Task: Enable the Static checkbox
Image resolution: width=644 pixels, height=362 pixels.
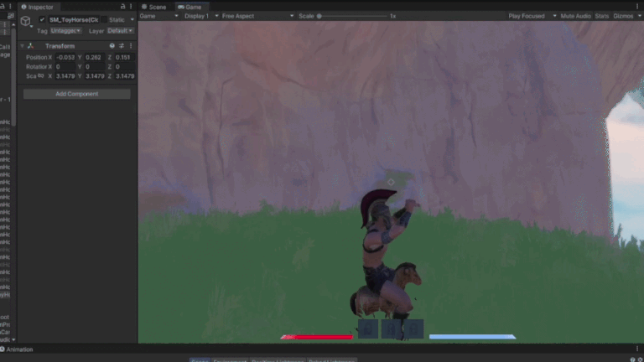Action: pyautogui.click(x=104, y=19)
